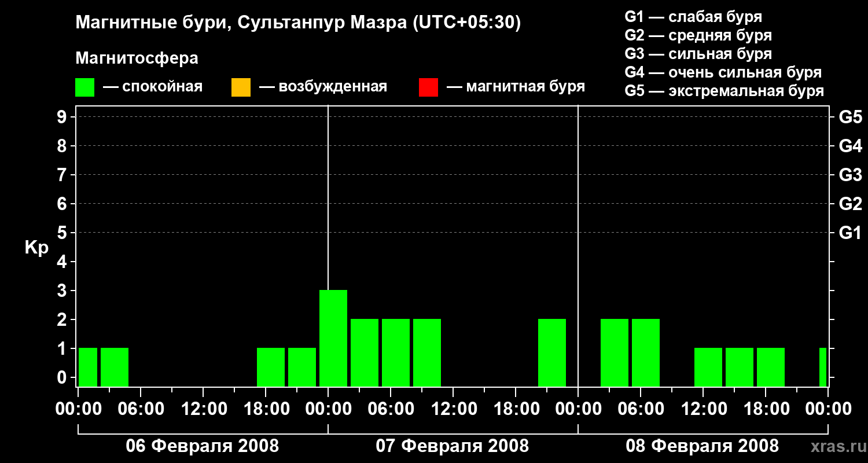Viewport: 868px width, 463px height.
Task: Click the '12:00' time label under 06 February
Action: click(203, 409)
